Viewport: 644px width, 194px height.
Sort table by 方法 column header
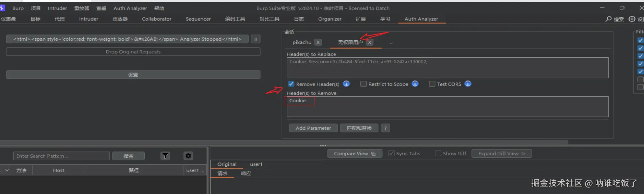click(21, 170)
